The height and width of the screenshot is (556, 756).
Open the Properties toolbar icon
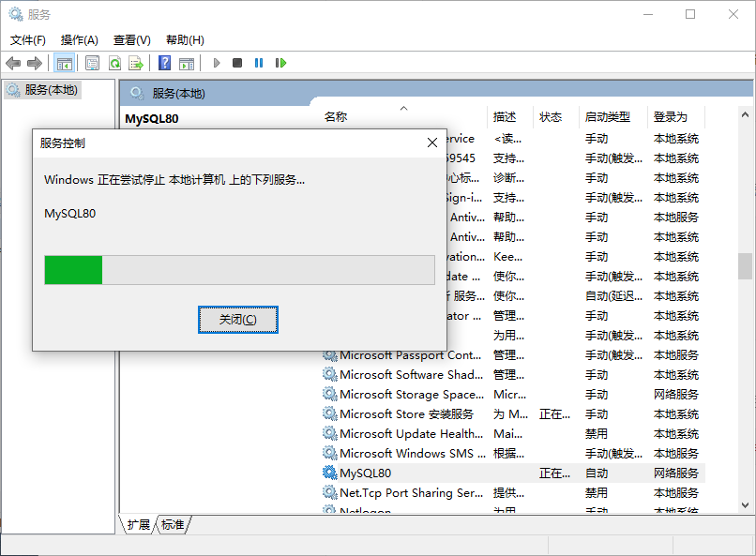pyautogui.click(x=92, y=63)
